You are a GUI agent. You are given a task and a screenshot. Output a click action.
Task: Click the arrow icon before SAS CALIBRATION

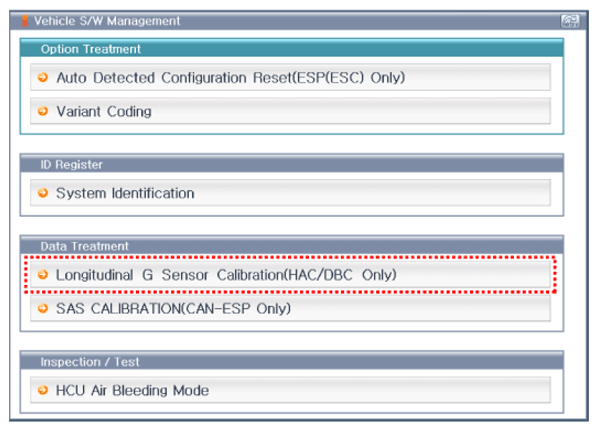pyautogui.click(x=43, y=308)
